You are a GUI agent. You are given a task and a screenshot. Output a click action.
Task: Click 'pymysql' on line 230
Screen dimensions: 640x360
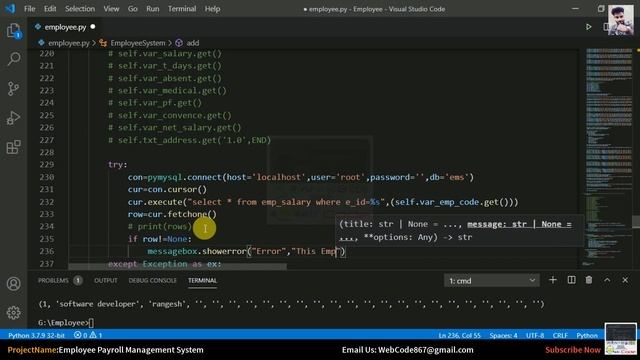[x=164, y=177]
